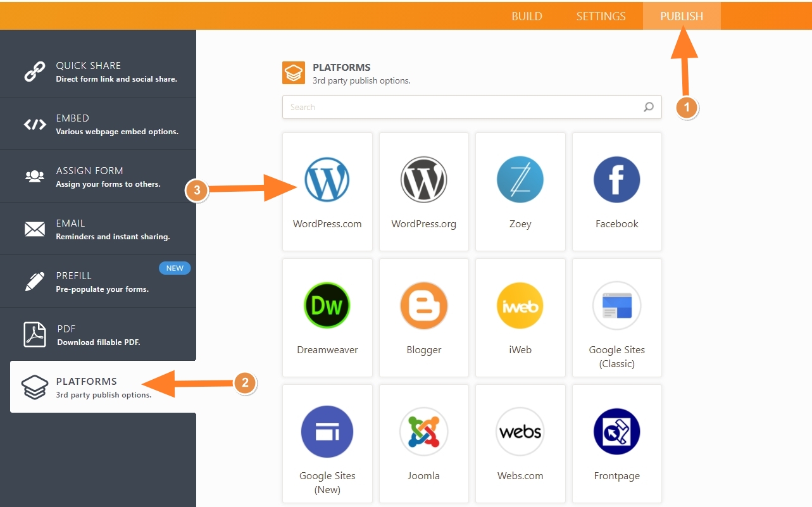Open the Zoey platform option
This screenshot has width=812, height=507.
520,180
